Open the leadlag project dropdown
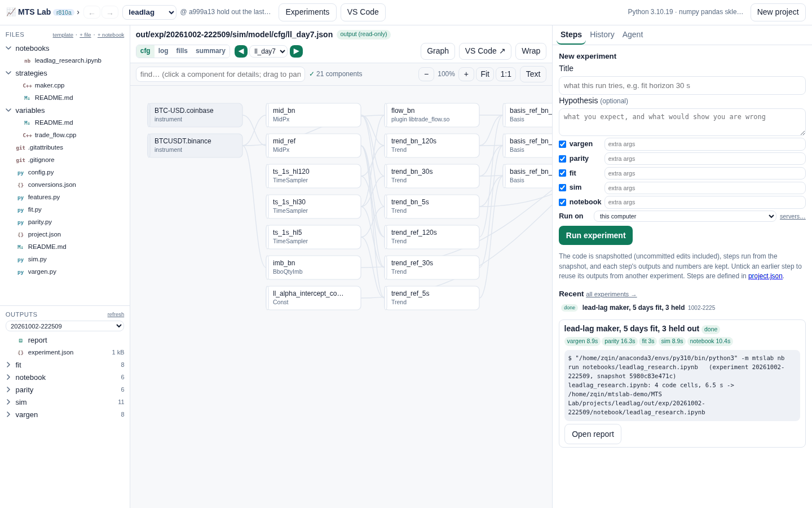 pyautogui.click(x=149, y=12)
